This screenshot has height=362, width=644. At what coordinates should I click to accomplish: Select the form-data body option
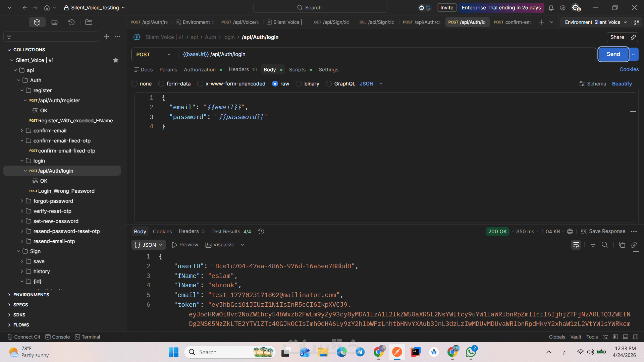(x=161, y=84)
